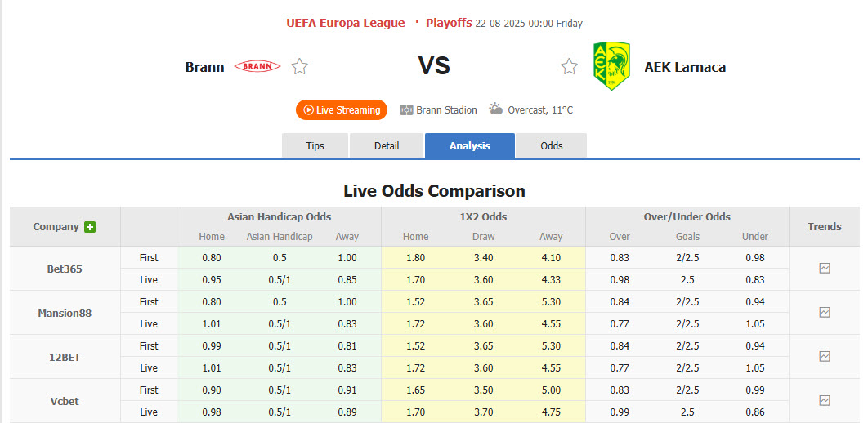
Task: Click the green plus icon beside Company
Action: click(90, 227)
